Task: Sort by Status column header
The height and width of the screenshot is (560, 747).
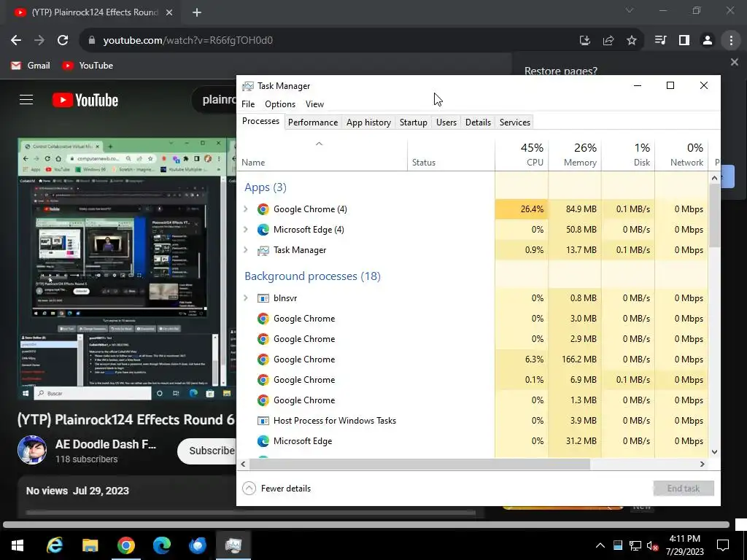Action: pos(451,155)
